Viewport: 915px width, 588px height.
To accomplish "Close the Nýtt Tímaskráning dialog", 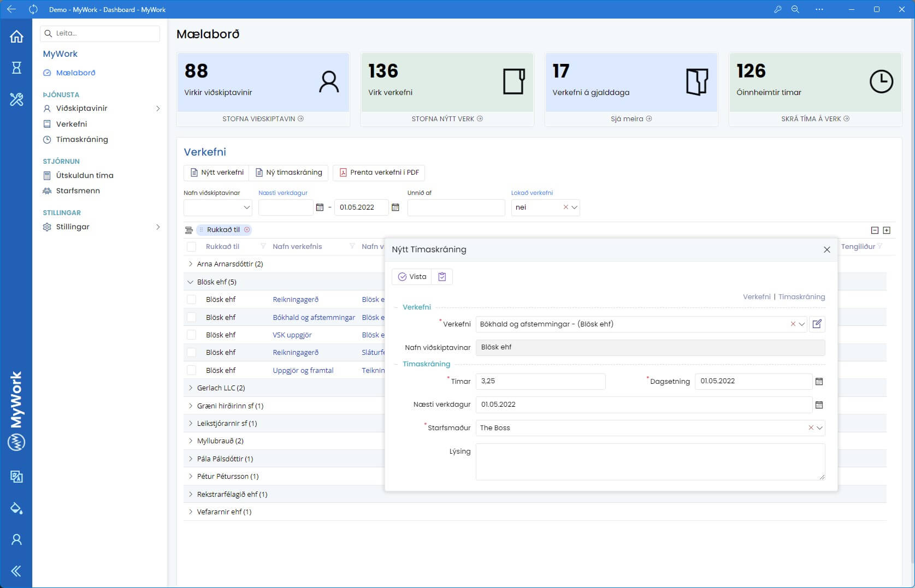I will tap(827, 250).
